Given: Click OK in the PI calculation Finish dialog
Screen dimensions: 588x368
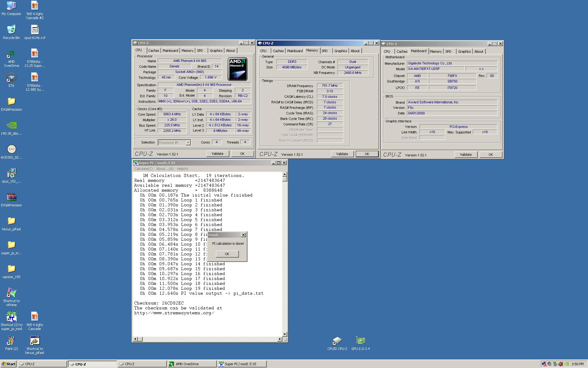Looking at the screenshot, I should (x=227, y=254).
